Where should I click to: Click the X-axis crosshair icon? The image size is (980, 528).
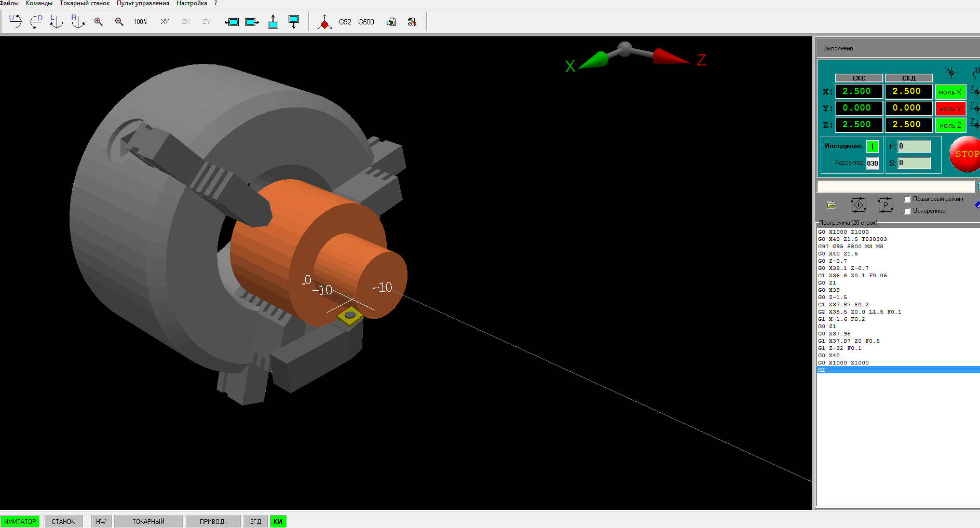point(975,91)
